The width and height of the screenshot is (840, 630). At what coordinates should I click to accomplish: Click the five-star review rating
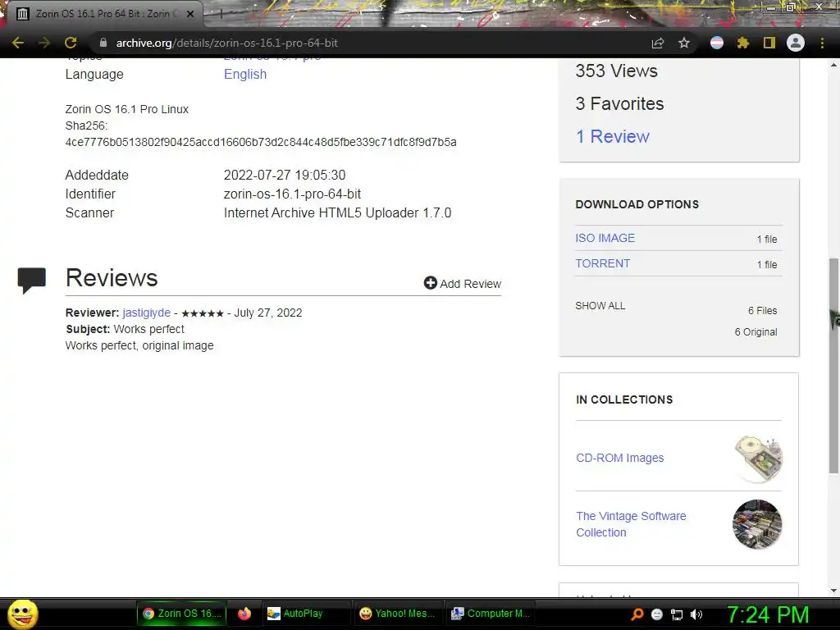click(203, 313)
